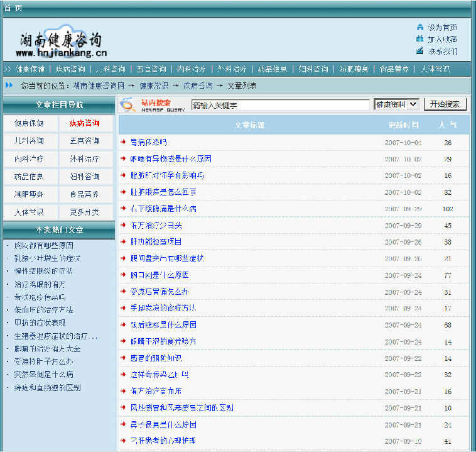Open 食品营养 in the top navigation bar

pyautogui.click(x=394, y=69)
